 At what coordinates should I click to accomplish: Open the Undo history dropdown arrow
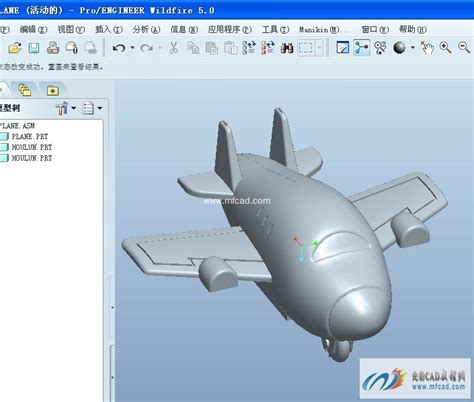point(132,48)
